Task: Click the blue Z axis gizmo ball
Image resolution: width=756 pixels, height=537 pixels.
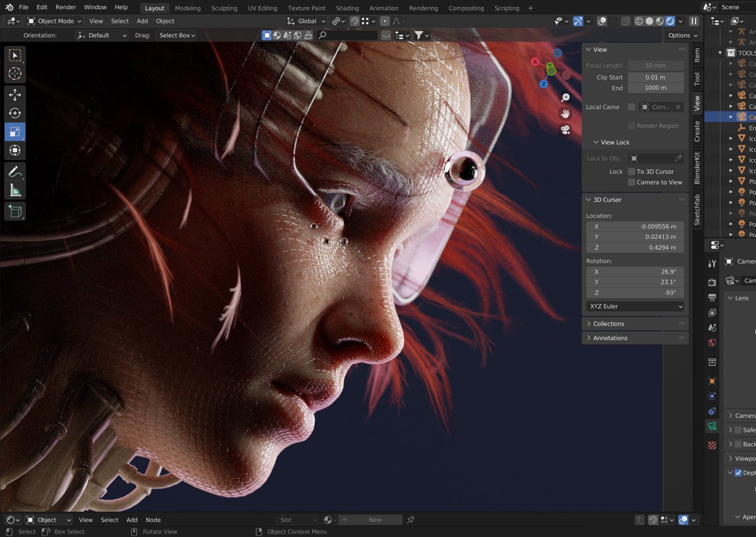Action: point(543,84)
